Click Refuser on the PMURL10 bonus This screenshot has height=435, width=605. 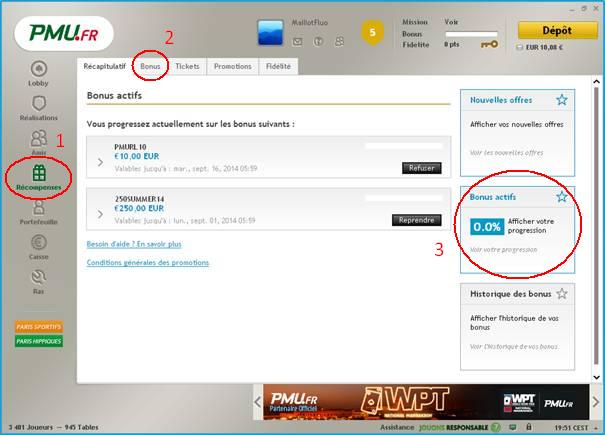422,168
